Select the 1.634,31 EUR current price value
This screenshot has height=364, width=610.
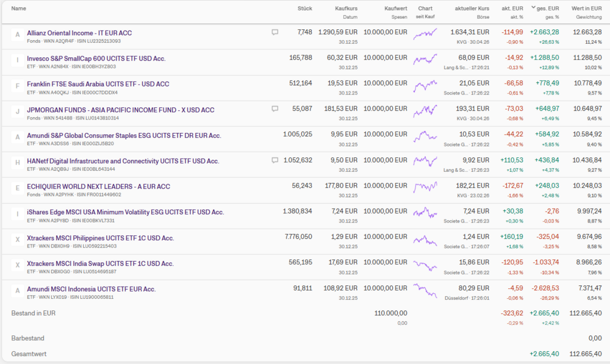click(x=470, y=32)
